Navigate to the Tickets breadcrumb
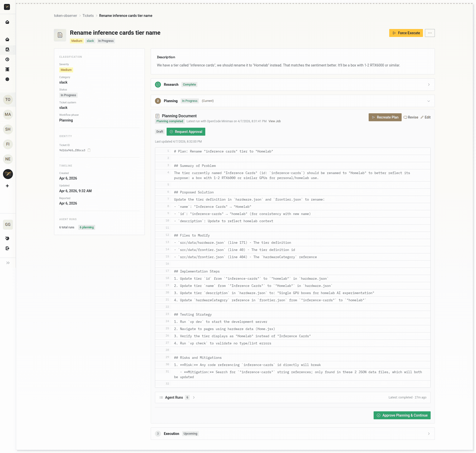This screenshot has width=476, height=453. 88,16
